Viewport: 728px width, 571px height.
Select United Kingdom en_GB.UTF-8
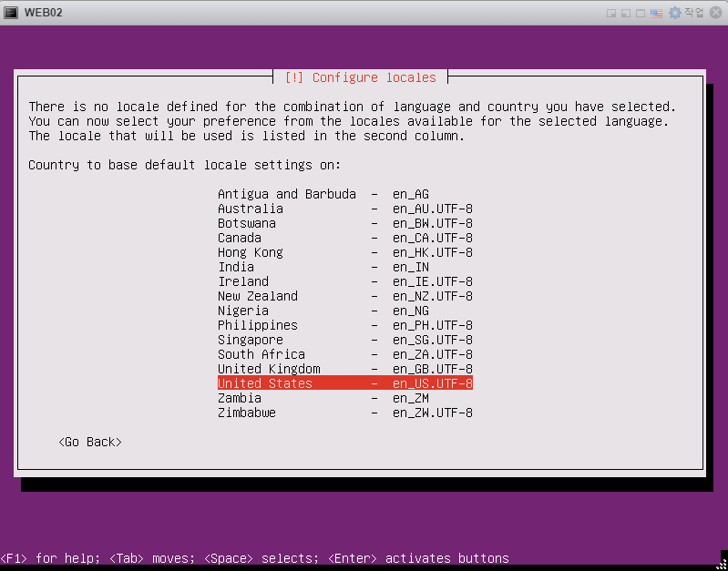click(345, 369)
